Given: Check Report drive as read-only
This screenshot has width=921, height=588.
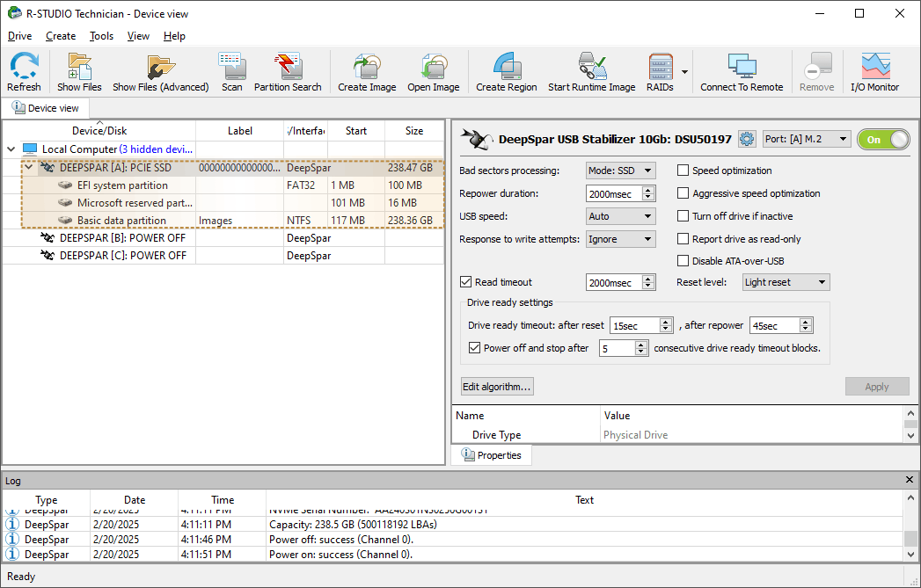Looking at the screenshot, I should point(683,239).
